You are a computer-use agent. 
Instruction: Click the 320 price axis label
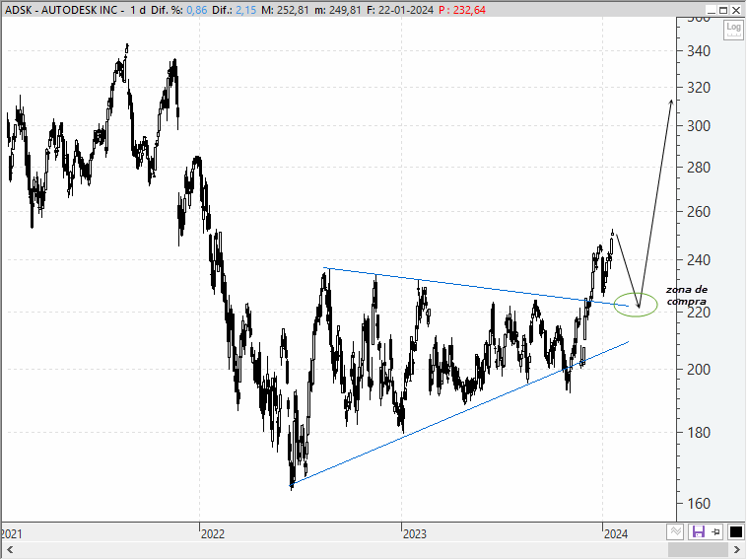click(699, 87)
